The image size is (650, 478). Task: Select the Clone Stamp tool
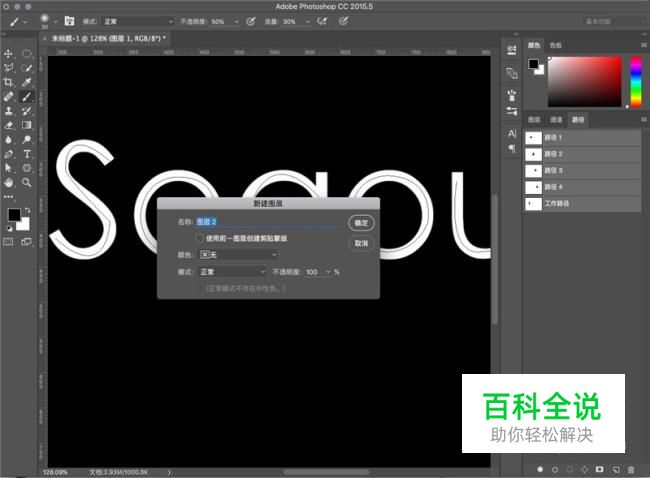click(x=8, y=111)
